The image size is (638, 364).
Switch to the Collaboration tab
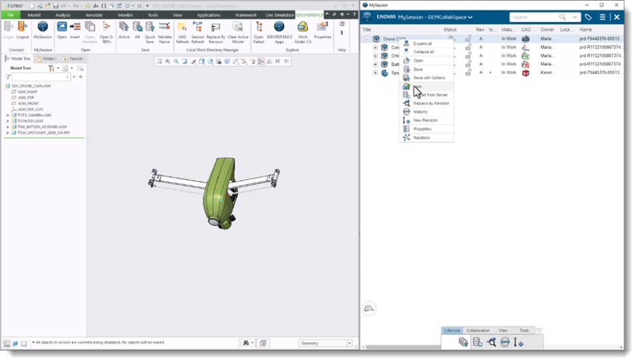[478, 331]
